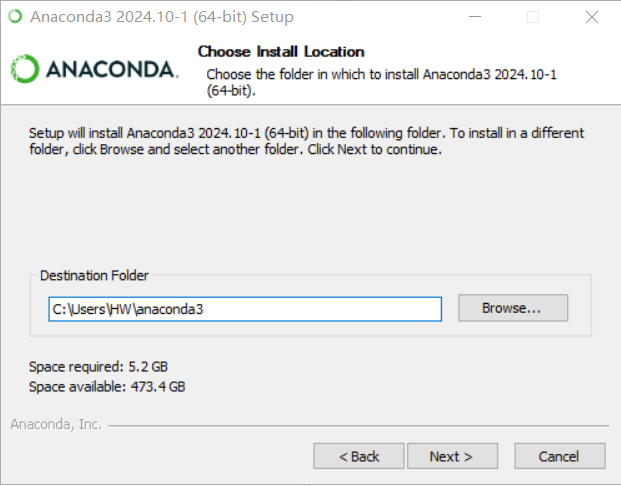The image size is (621, 486).
Task: Click the ANACONDA wordmark in the header
Action: coord(111,69)
